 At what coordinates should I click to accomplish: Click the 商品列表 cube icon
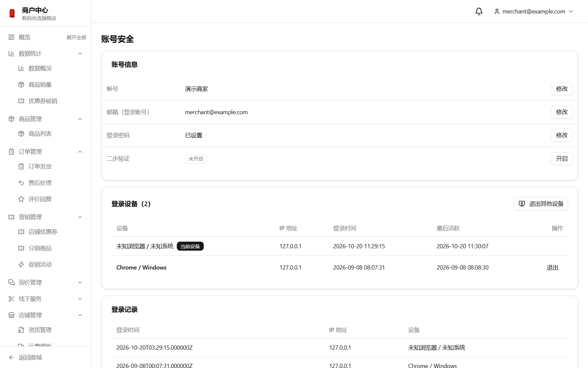21,134
